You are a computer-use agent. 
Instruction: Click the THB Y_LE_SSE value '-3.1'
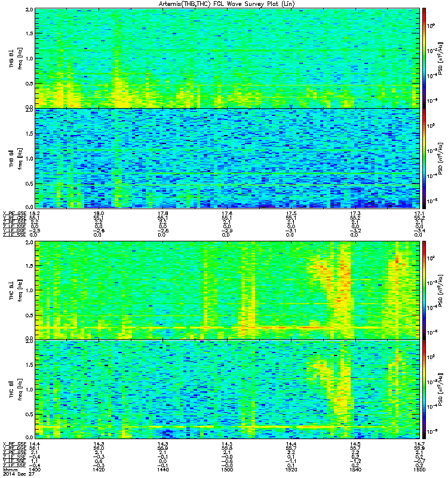(291, 231)
